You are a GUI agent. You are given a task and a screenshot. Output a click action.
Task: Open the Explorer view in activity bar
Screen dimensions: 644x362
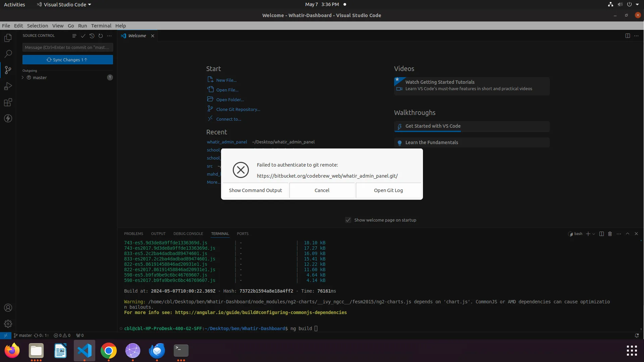coord(8,38)
